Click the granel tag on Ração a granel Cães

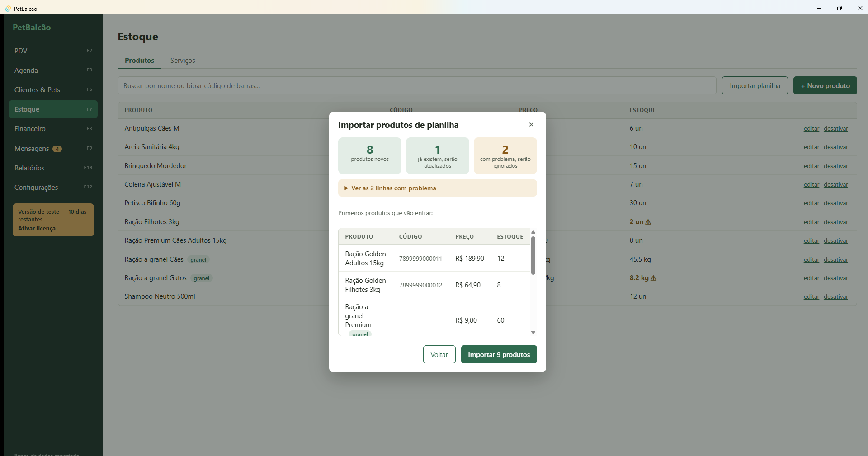pyautogui.click(x=198, y=259)
